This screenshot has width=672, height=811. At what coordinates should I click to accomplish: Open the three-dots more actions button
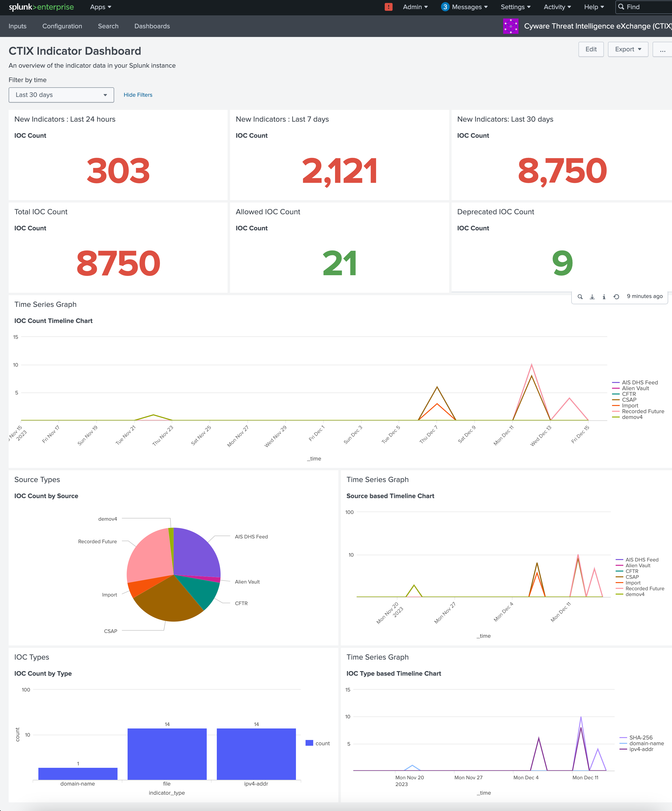click(662, 49)
